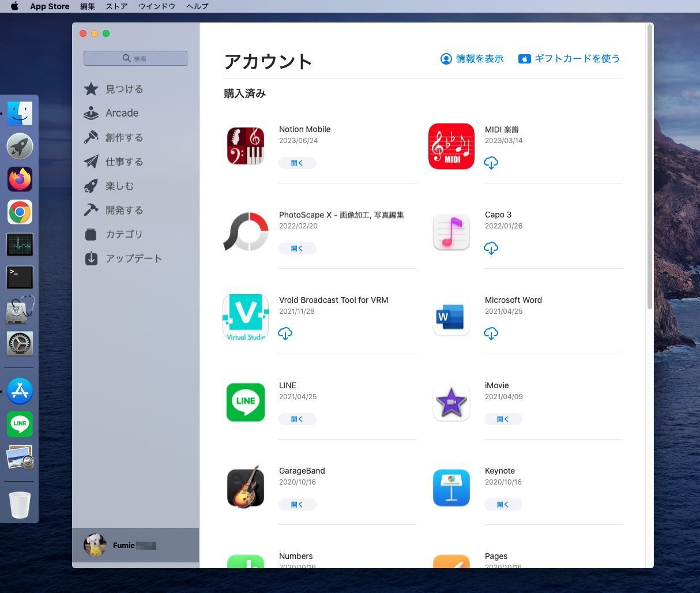Select the PhotoScape X app icon
Screen dimensions: 700x593
click(246, 231)
